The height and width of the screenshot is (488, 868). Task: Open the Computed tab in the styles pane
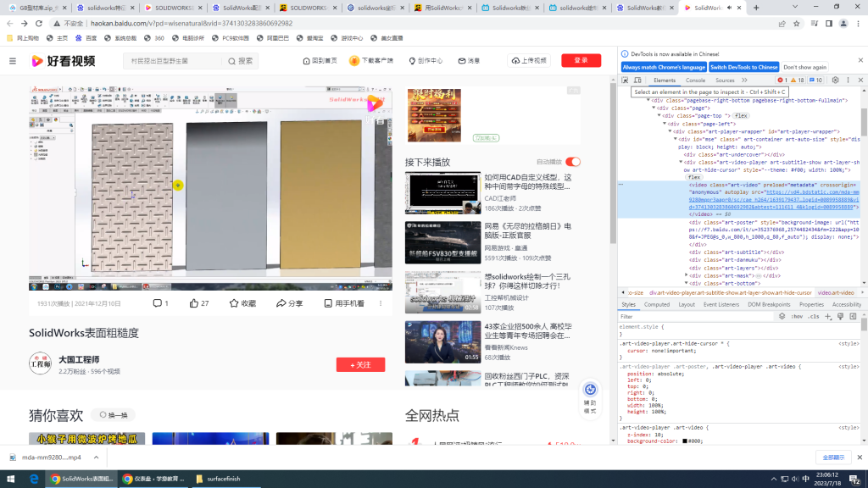[656, 304]
